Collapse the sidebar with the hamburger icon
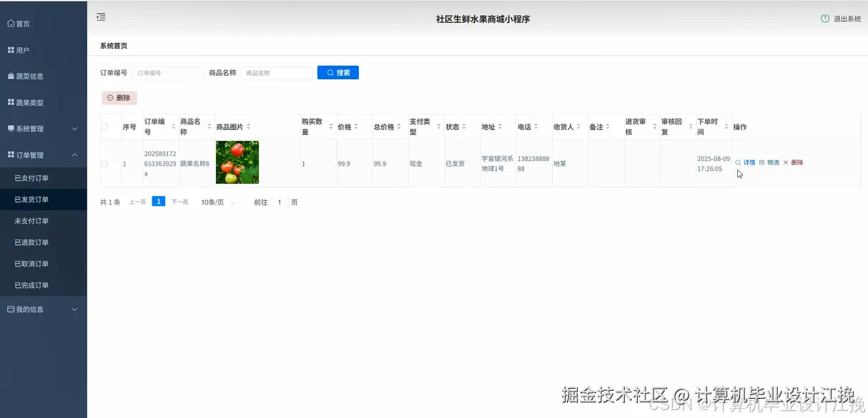 (x=101, y=16)
